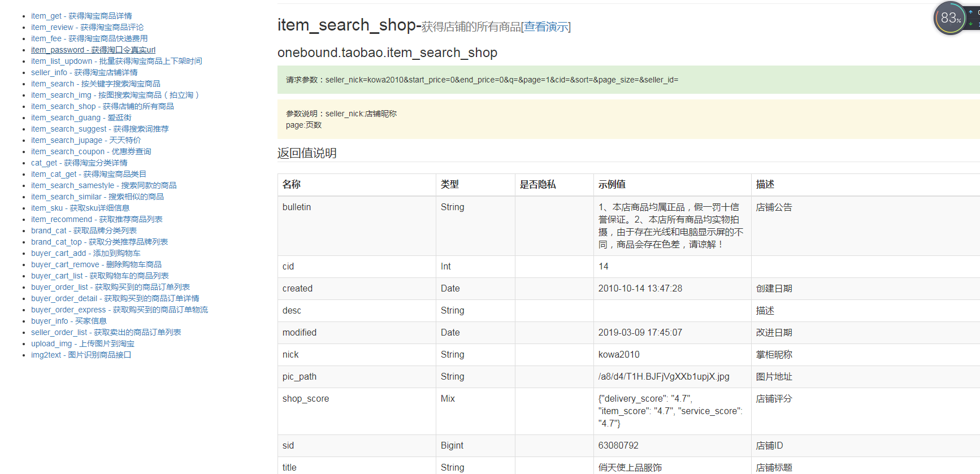Screen dimensions: 980x474
Task: Click the 返回值说明 section heading
Action: (x=307, y=154)
